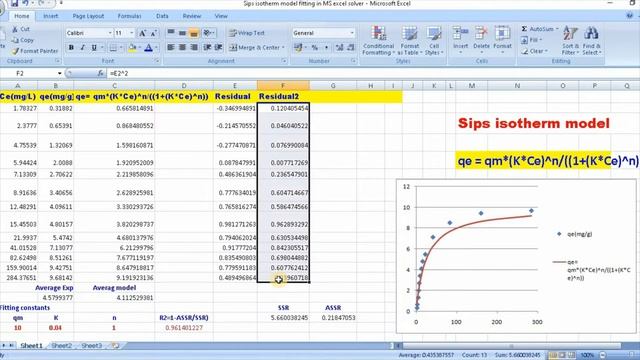This screenshot has width=640, height=360.
Task: Switch to the Insert ribbon tab
Action: 51,16
